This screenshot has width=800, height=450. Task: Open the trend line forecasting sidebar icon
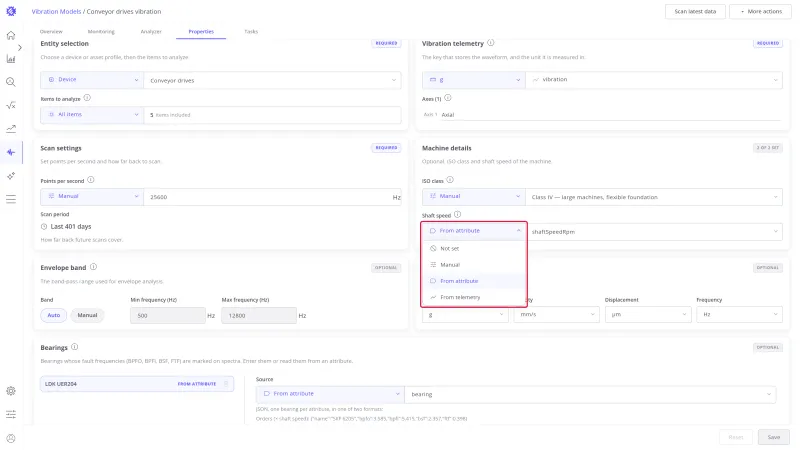tap(11, 129)
